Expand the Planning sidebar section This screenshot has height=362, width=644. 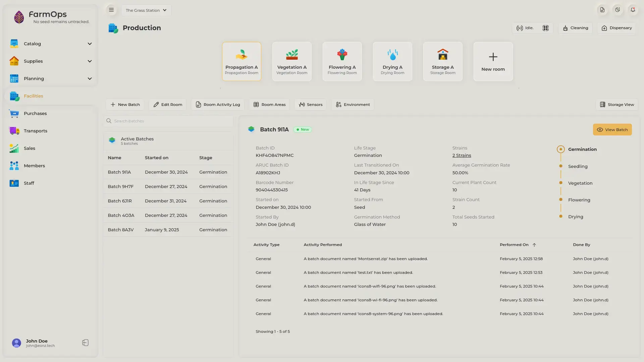[51, 78]
